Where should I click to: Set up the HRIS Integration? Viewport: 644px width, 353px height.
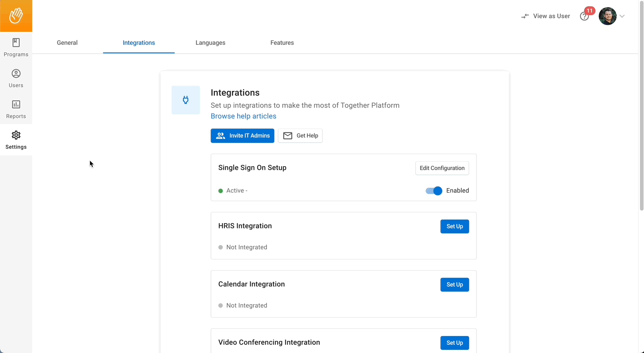coord(455,226)
